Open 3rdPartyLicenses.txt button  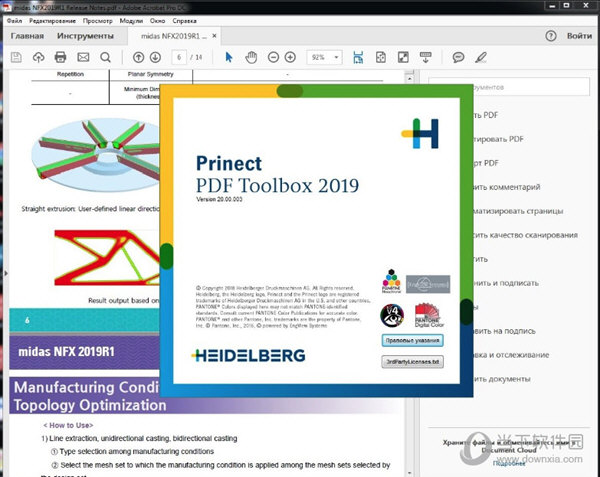click(412, 361)
